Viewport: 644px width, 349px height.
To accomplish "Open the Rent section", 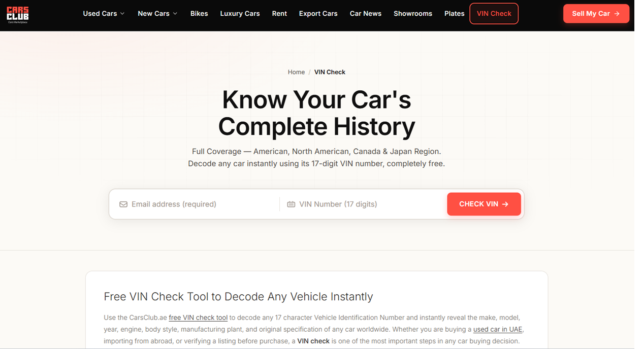I will coord(279,14).
